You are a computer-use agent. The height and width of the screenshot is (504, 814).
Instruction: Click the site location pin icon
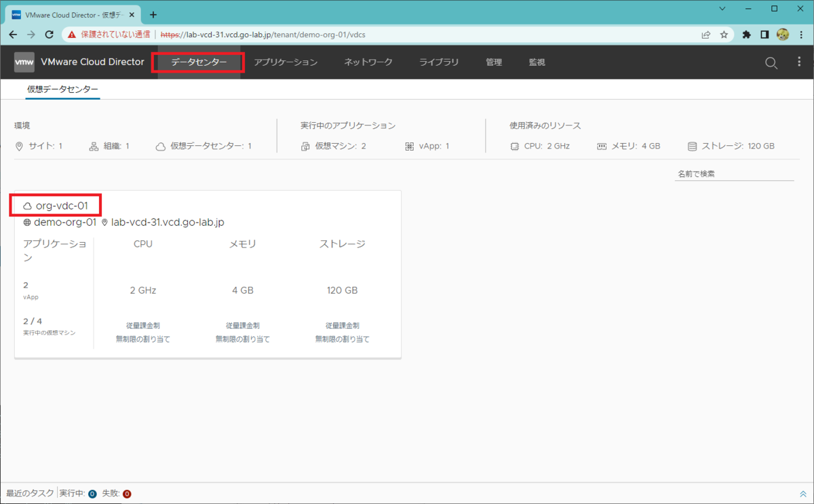tap(19, 146)
